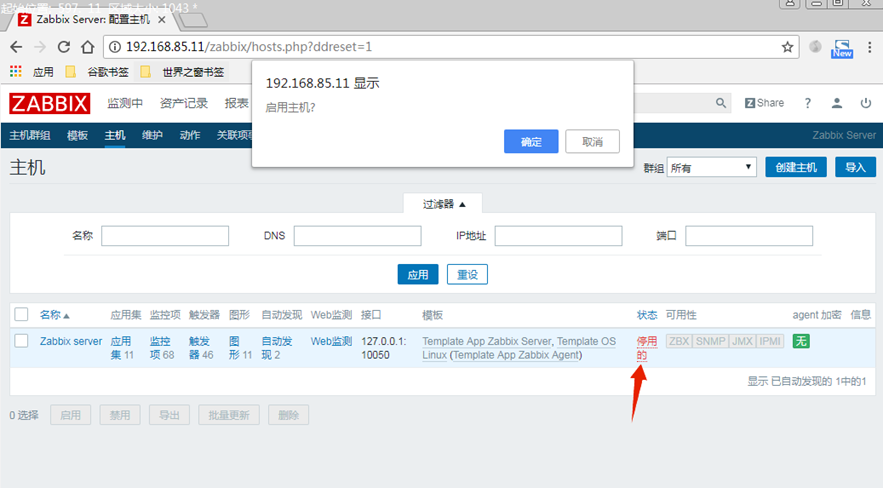Open the user profile icon
The image size is (883, 488).
pos(837,103)
